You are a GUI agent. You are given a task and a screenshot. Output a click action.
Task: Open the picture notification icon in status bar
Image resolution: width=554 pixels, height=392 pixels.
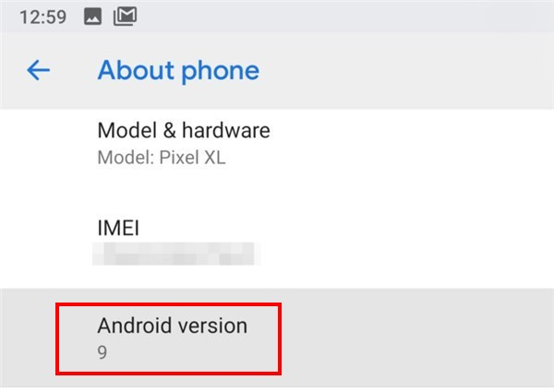[x=92, y=17]
